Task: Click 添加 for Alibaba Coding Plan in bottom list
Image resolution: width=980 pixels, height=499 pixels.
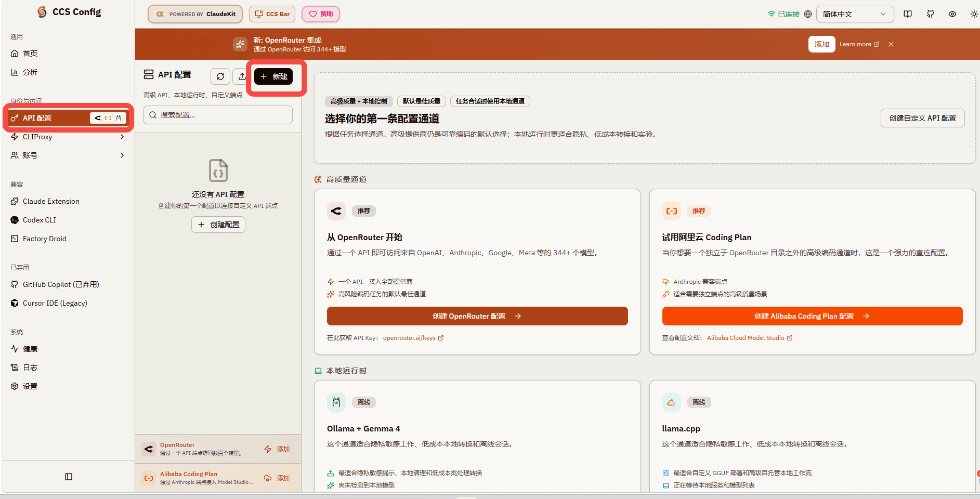Action: point(277,478)
